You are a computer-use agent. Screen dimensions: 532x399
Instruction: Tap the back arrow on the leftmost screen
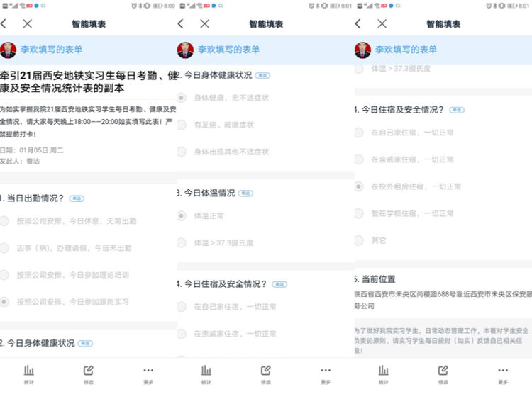(x=5, y=23)
